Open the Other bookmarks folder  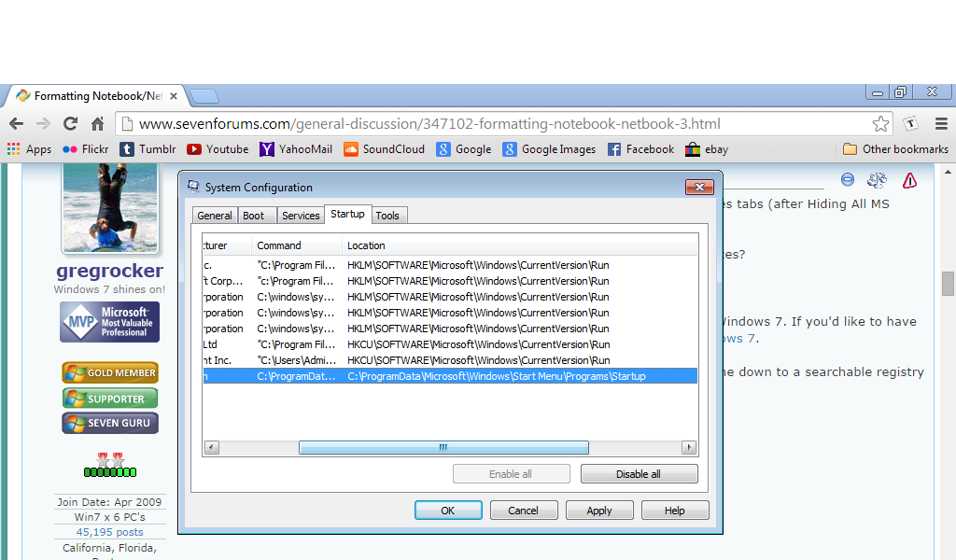895,149
